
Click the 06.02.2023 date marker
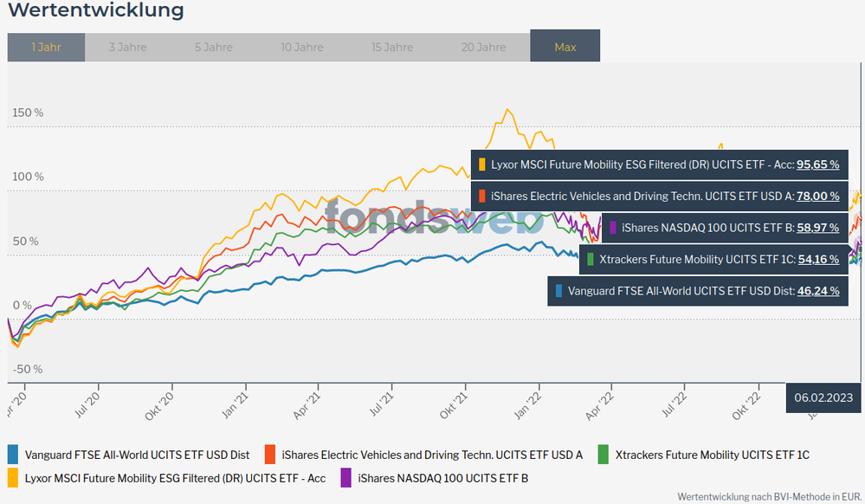point(824,397)
